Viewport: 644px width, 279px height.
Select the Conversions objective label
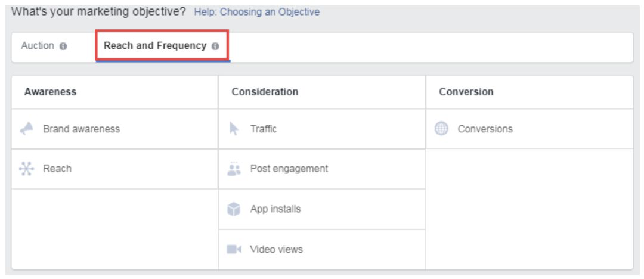click(x=485, y=129)
